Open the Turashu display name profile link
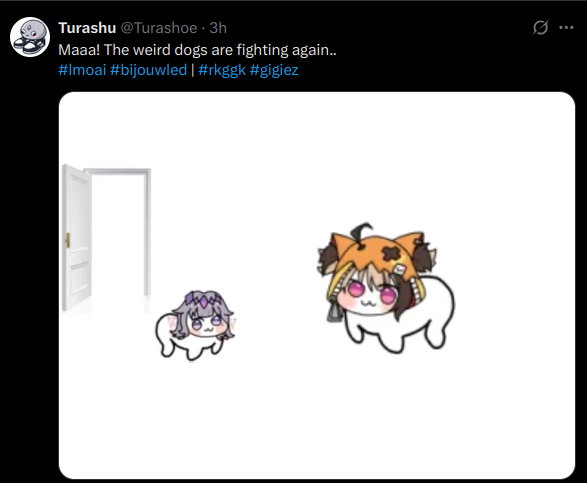Viewport: 587px width, 483px height. [x=87, y=28]
